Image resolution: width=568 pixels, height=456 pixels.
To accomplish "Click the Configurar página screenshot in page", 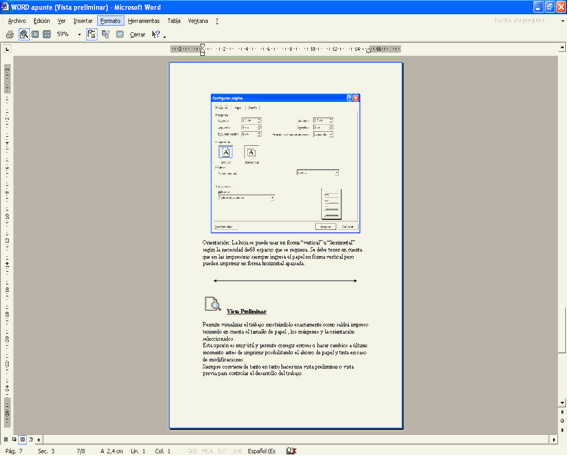I will (285, 163).
